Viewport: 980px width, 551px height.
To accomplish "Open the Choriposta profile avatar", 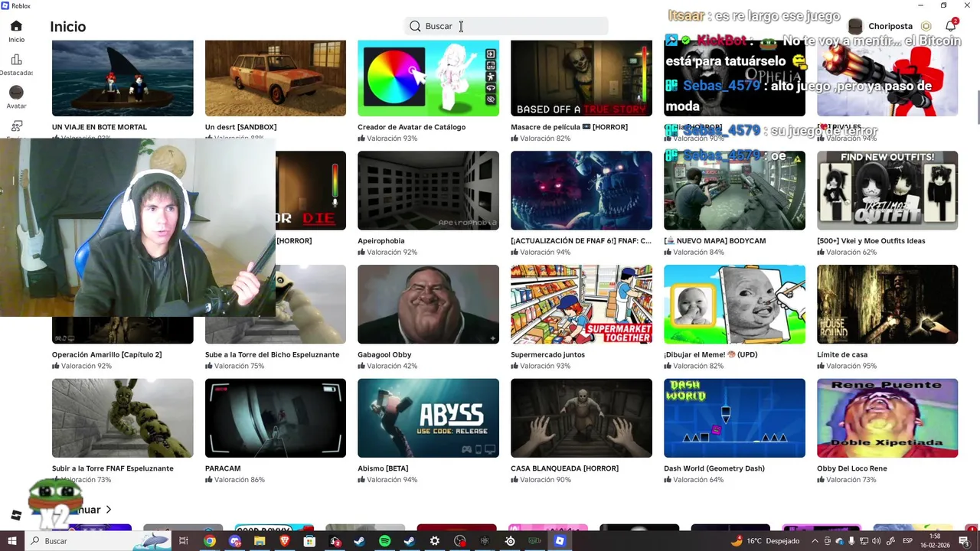I will [855, 26].
